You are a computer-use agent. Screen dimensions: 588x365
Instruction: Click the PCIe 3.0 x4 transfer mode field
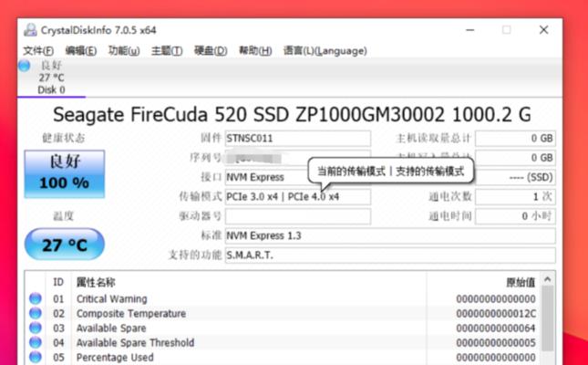pyautogui.click(x=298, y=197)
